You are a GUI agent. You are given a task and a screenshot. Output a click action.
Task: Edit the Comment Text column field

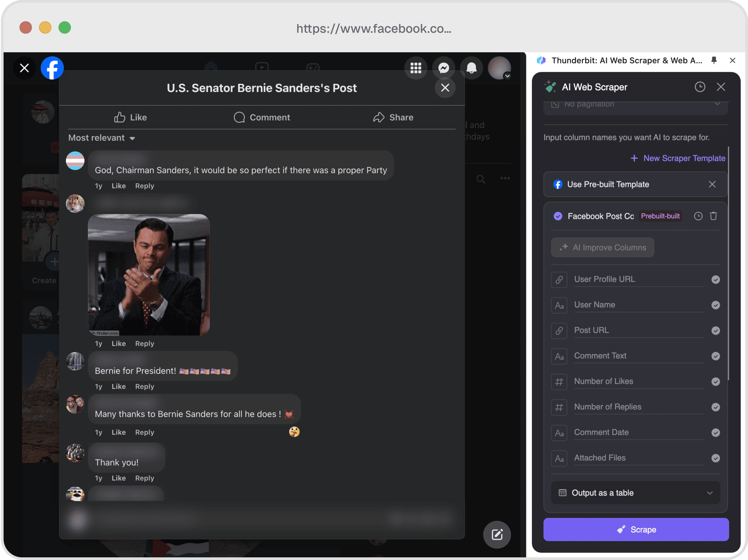(x=639, y=356)
